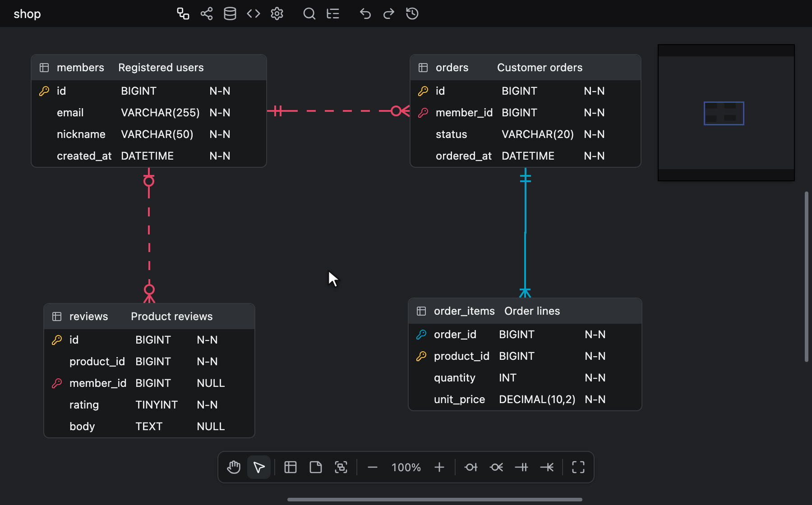Open the tree list view icon
This screenshot has width=812, height=505.
pyautogui.click(x=333, y=14)
